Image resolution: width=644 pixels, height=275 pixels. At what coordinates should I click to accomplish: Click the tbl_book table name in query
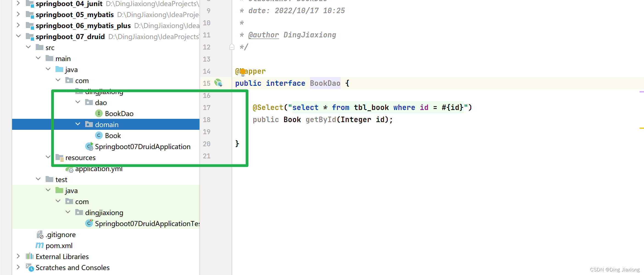click(x=371, y=107)
